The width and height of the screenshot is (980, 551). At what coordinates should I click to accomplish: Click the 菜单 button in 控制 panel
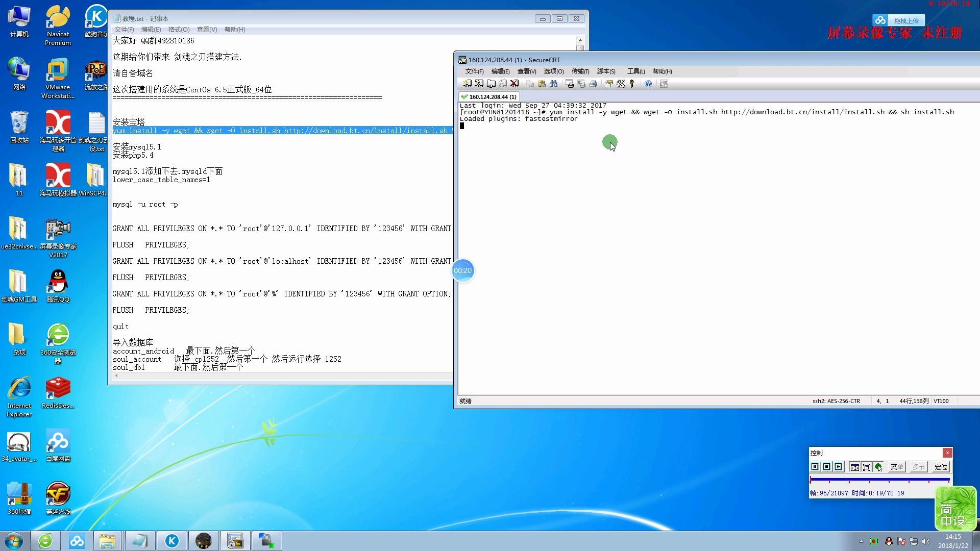coord(897,467)
